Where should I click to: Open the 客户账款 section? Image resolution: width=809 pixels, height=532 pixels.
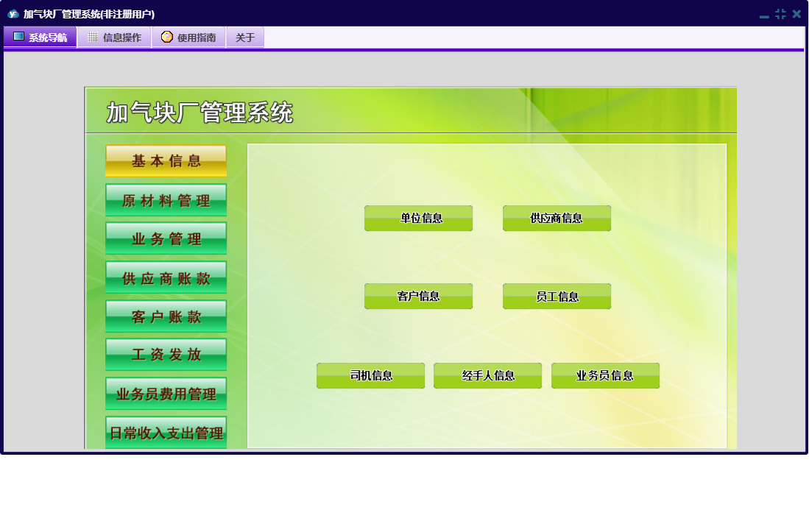point(166,316)
